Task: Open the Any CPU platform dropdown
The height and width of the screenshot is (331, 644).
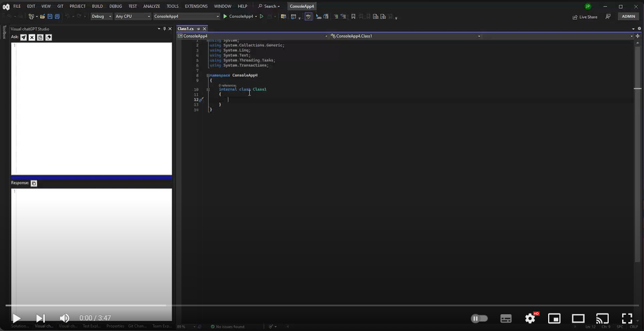Action: tap(132, 16)
